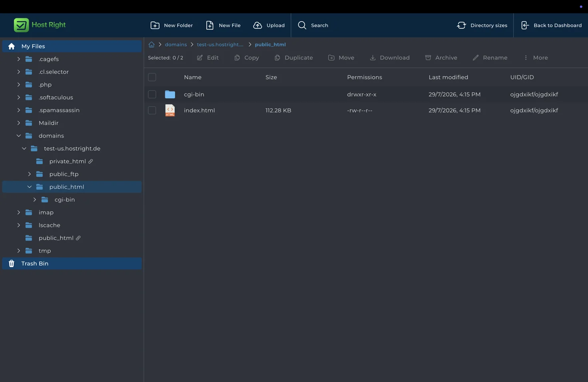Select My Files in sidebar
The image size is (588, 382).
point(72,46)
